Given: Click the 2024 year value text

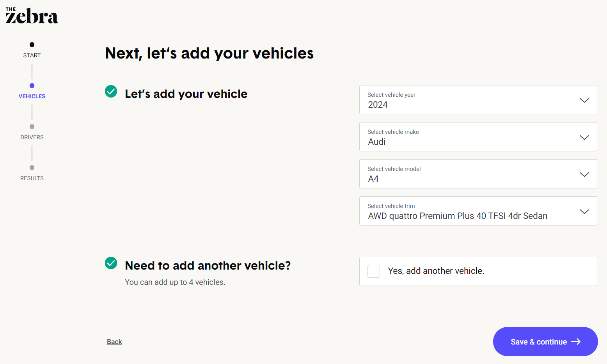Looking at the screenshot, I should 377,105.
